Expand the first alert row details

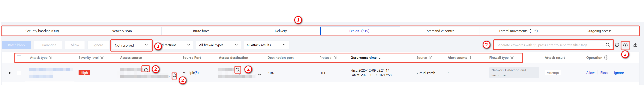tap(10, 73)
